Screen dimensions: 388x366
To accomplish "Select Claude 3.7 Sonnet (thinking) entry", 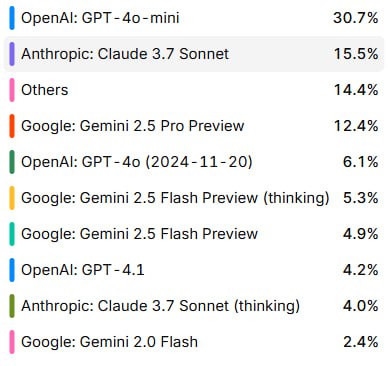I will [194, 306].
